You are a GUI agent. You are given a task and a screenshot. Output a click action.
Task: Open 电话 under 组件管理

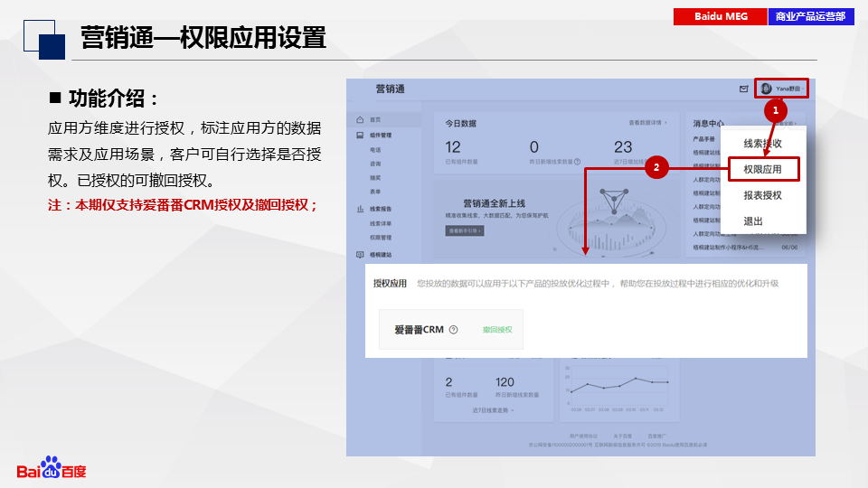[x=375, y=150]
